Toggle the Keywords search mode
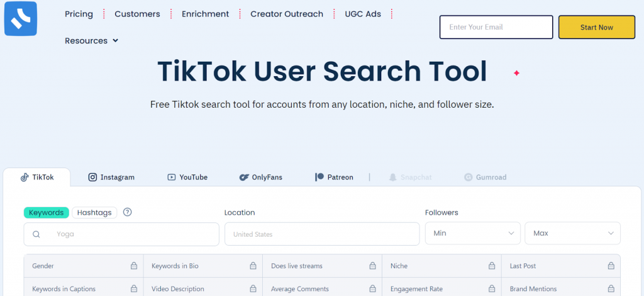 [x=47, y=212]
